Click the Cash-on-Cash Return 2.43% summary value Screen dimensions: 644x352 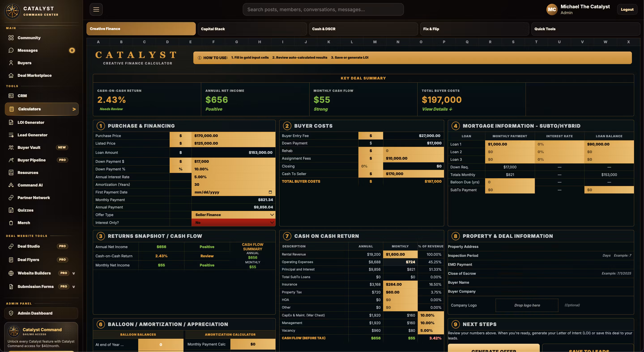coord(111,100)
